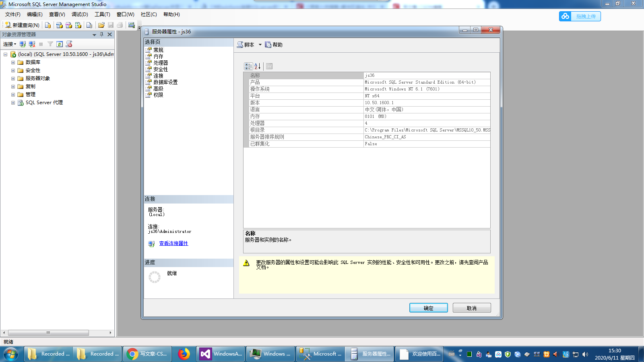The image size is (644, 362).
Task: Open the 脚本 dropdown arrow
Action: pyautogui.click(x=260, y=45)
